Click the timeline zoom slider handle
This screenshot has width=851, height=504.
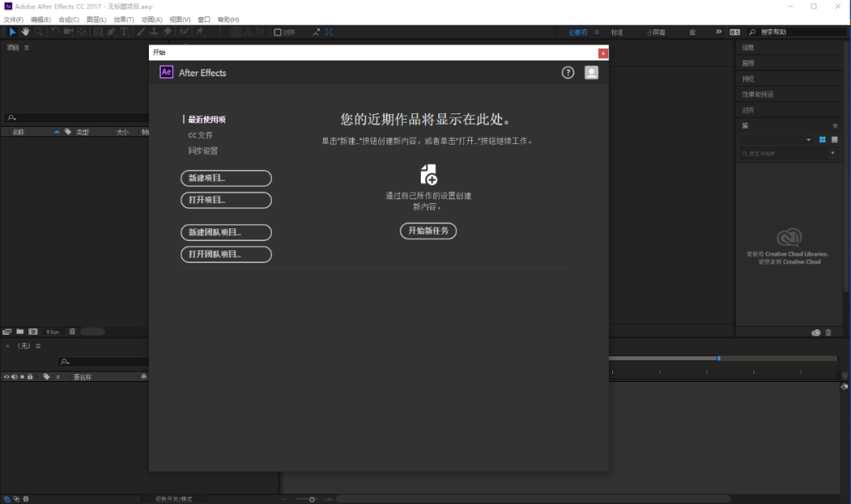point(312,499)
